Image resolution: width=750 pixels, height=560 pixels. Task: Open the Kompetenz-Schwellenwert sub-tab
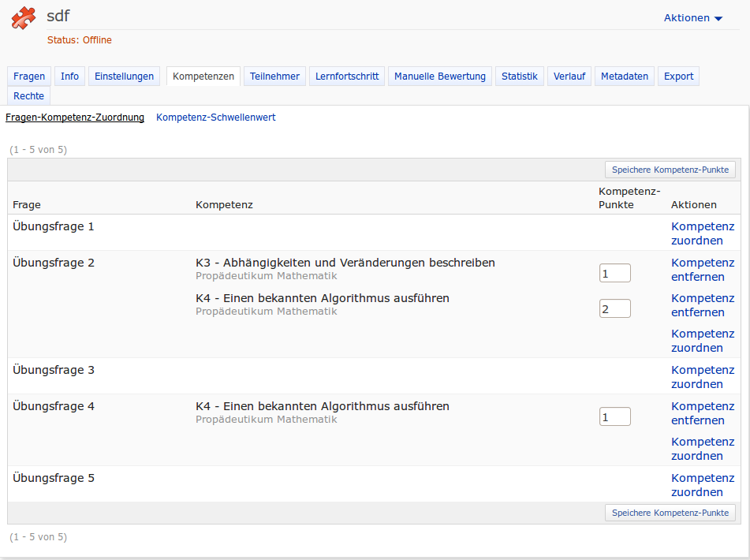point(216,118)
